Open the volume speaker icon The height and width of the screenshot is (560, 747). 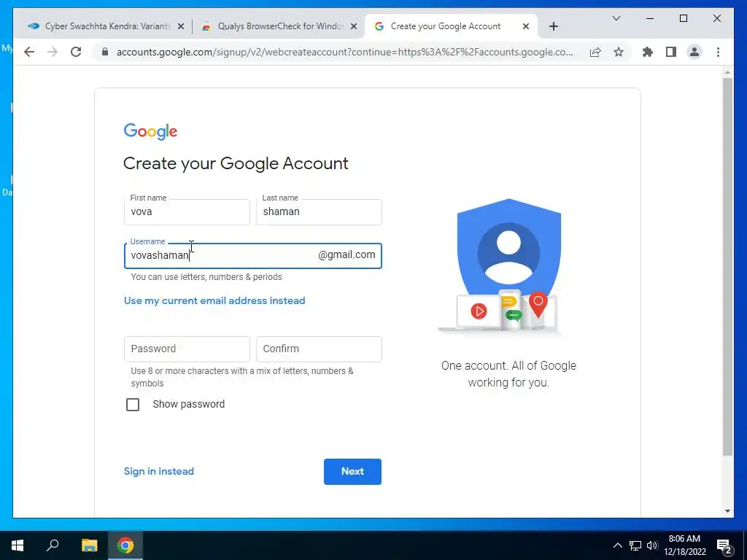(x=652, y=545)
